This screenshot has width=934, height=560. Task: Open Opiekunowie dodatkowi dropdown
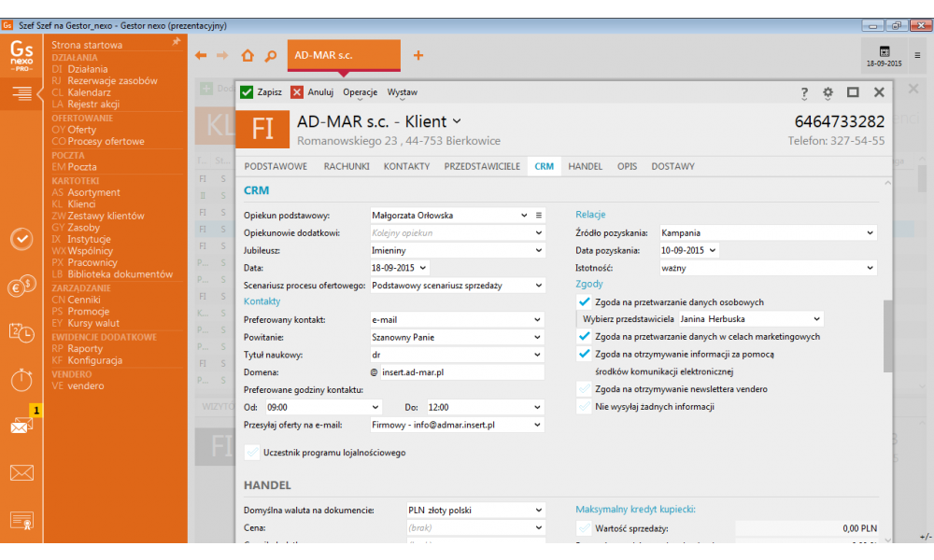coord(539,232)
